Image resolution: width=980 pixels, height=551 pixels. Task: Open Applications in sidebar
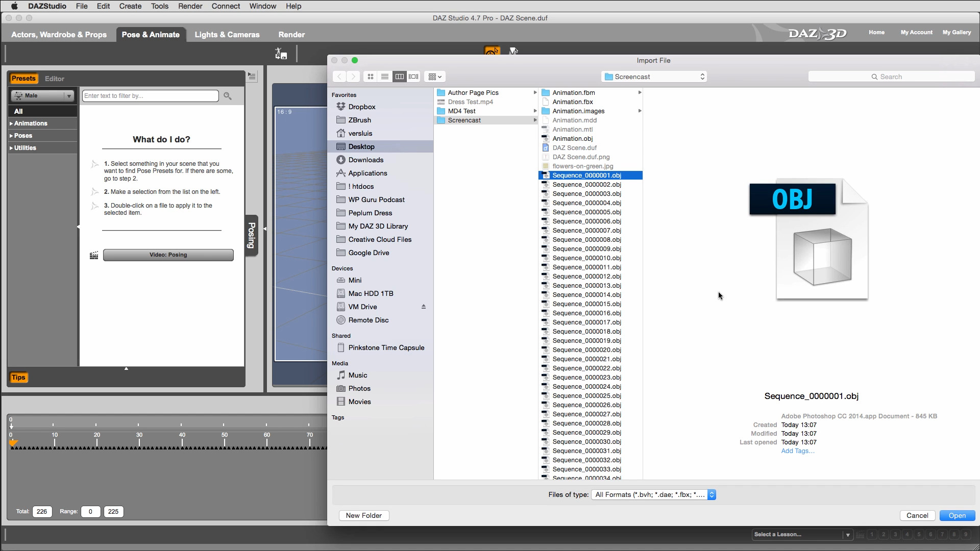[x=367, y=173]
